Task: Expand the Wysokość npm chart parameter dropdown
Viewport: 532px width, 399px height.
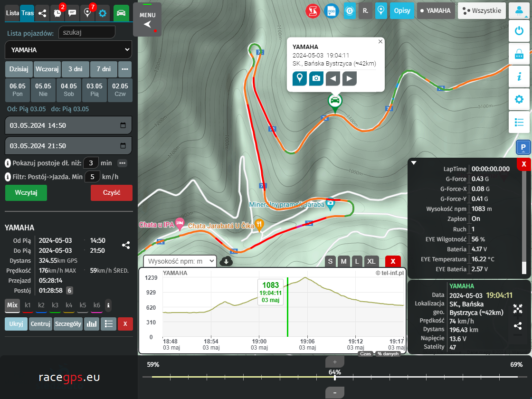Action: (x=180, y=261)
